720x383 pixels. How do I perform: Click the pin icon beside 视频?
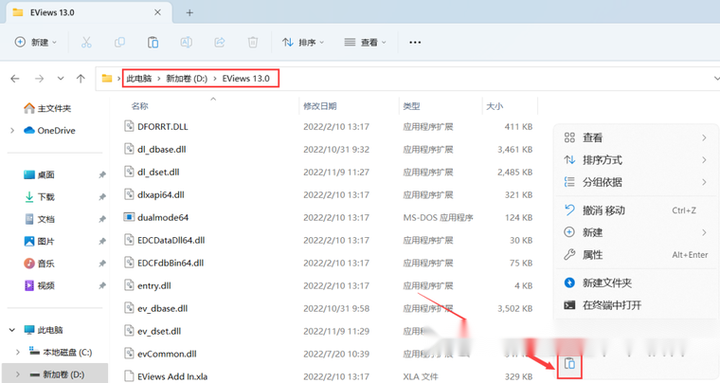(x=102, y=286)
